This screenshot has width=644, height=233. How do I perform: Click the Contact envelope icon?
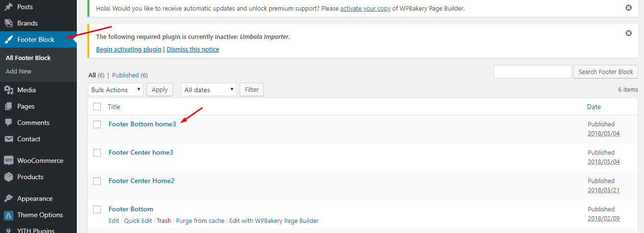9,139
